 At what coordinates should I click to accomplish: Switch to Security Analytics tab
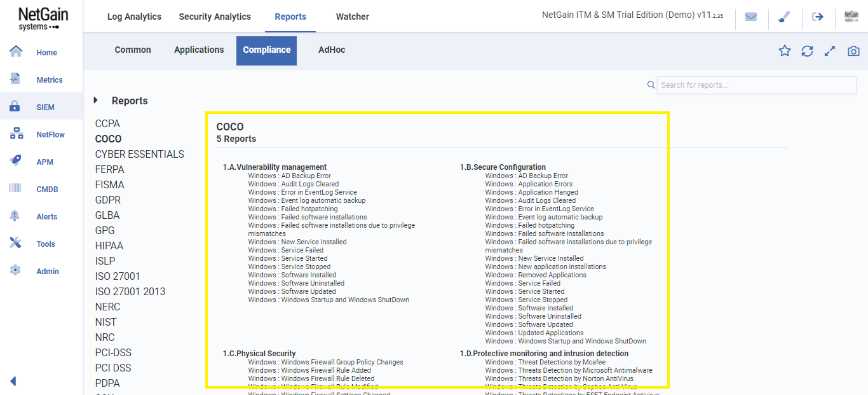(x=215, y=17)
